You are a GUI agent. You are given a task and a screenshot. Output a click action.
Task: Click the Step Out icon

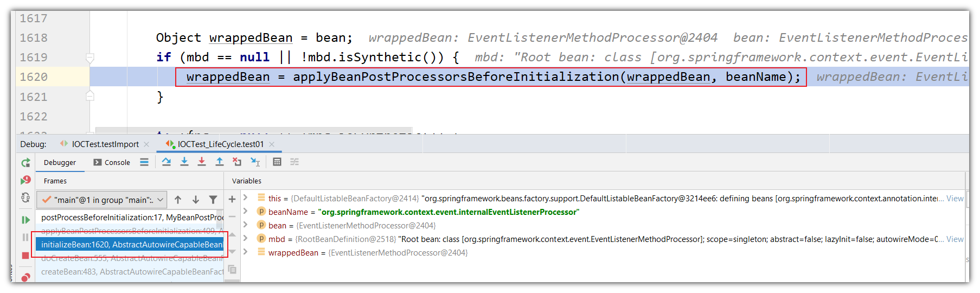point(220,162)
